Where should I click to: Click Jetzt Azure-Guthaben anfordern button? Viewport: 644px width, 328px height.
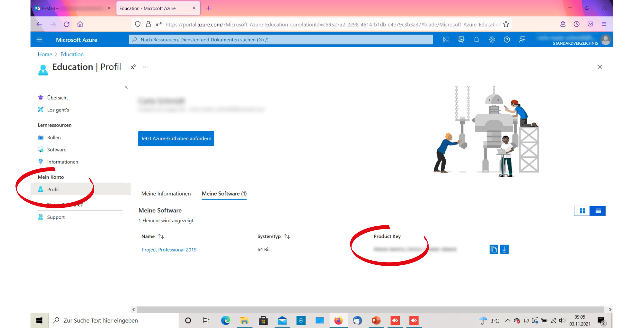176,139
